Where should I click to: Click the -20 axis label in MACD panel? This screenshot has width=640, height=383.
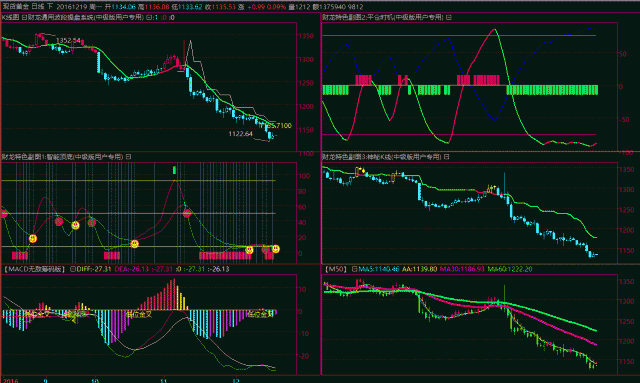click(x=304, y=356)
